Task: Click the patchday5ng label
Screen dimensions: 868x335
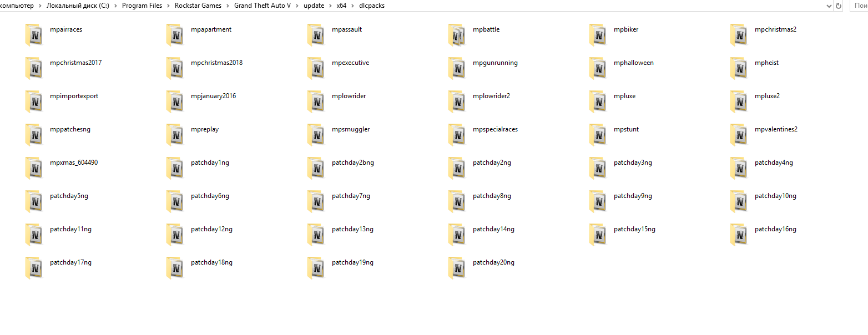Action: (69, 196)
